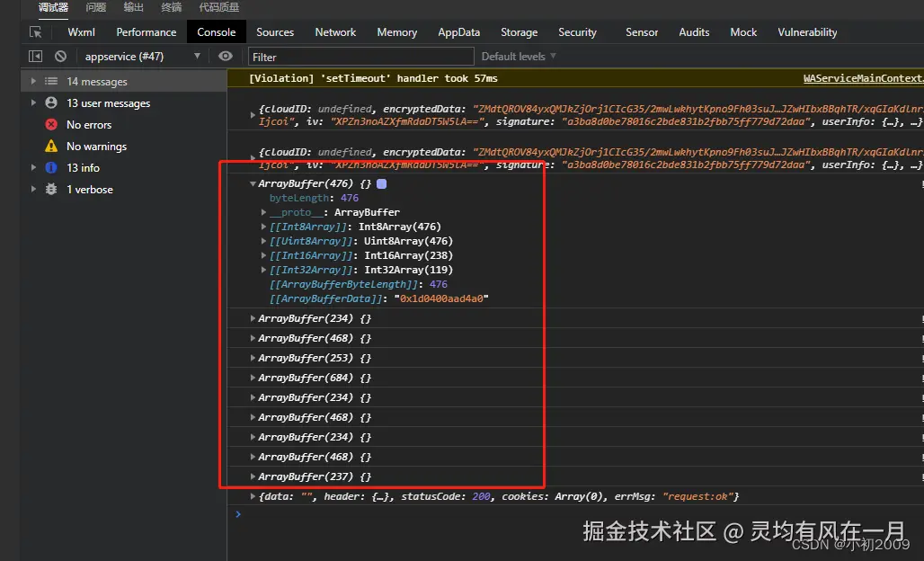Open the Default levels dropdown
Viewport: 924px width, 561px height.
(x=519, y=57)
